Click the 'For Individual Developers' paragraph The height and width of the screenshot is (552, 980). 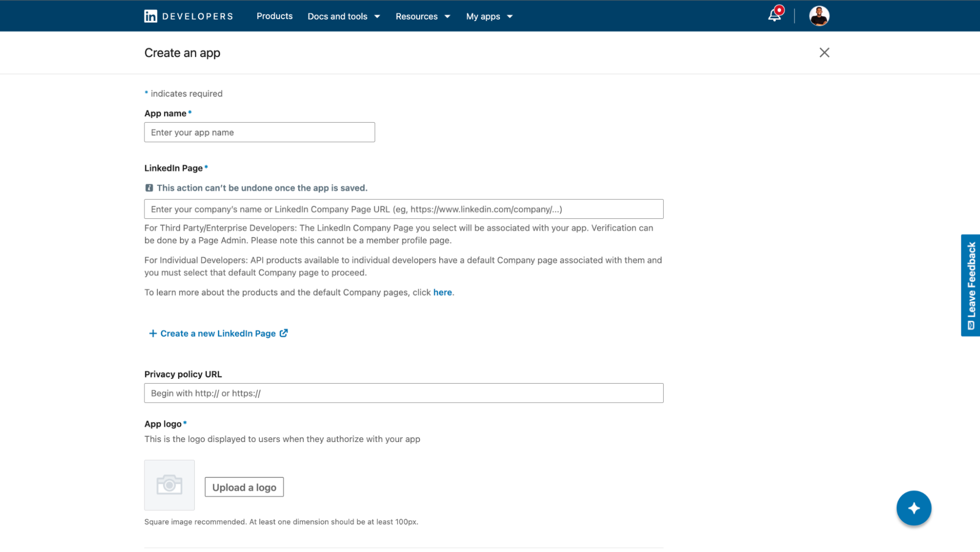point(403,266)
